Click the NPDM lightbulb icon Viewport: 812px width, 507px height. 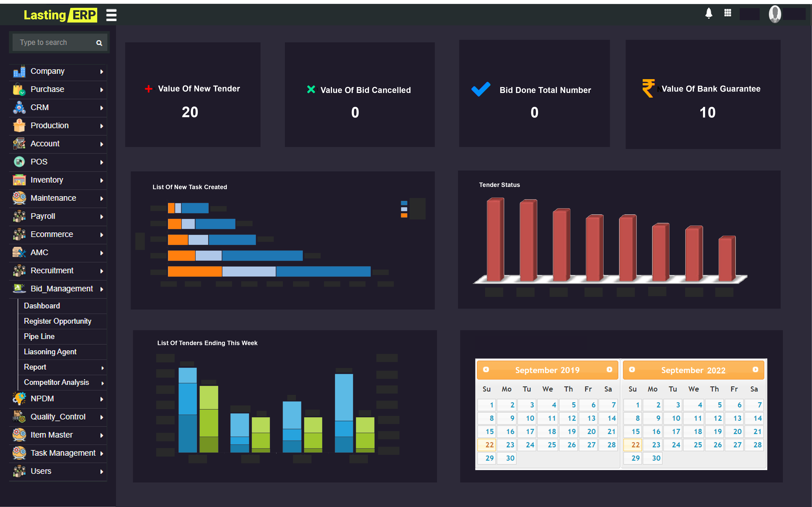[x=19, y=399]
